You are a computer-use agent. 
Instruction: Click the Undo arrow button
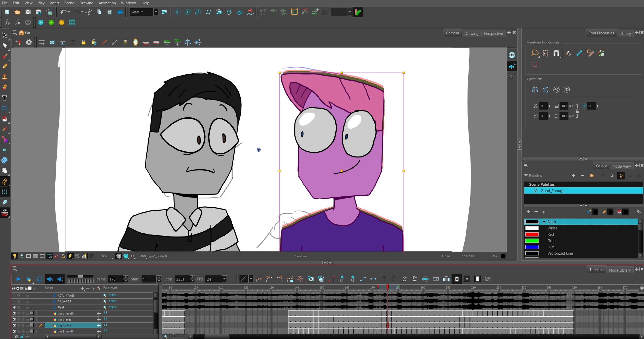pos(63,12)
